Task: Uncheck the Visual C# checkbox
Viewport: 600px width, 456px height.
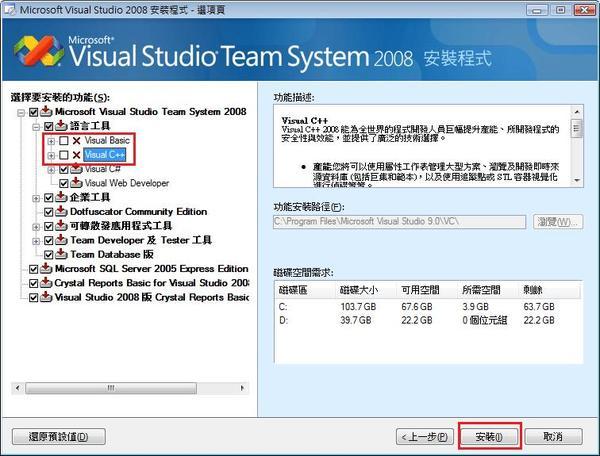Action: coord(64,169)
